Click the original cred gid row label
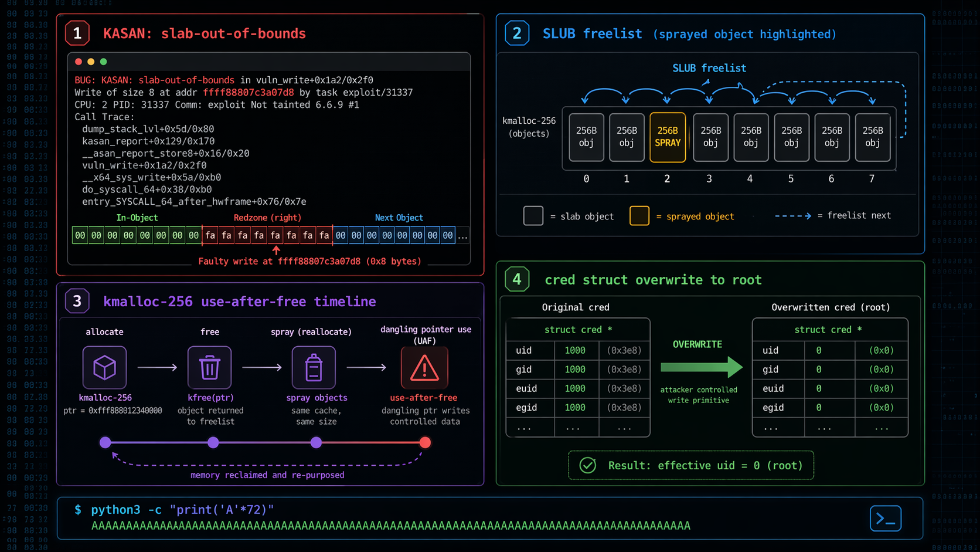This screenshot has width=980, height=552. click(523, 370)
